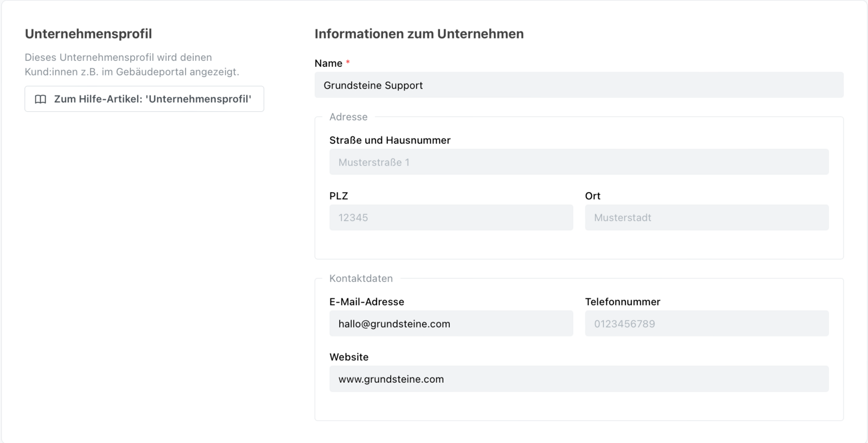Click the 'PLZ' label text
Viewport: 868px width, 443px height.
tap(339, 196)
